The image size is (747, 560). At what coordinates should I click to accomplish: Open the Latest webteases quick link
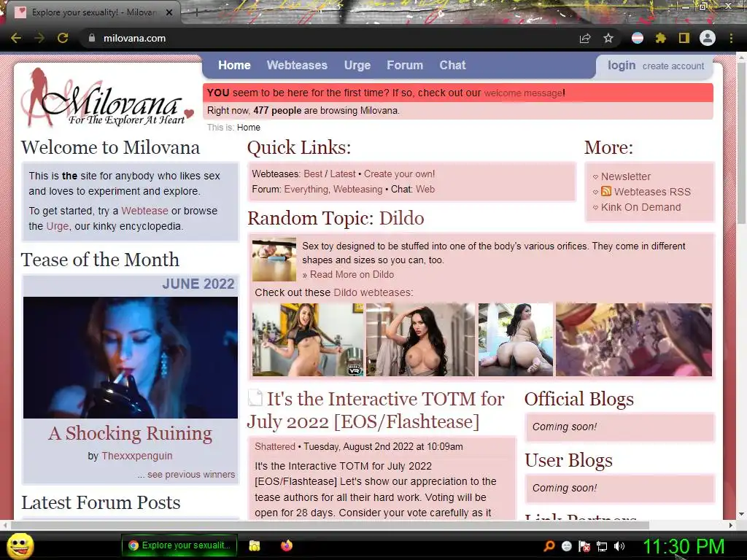coord(343,174)
